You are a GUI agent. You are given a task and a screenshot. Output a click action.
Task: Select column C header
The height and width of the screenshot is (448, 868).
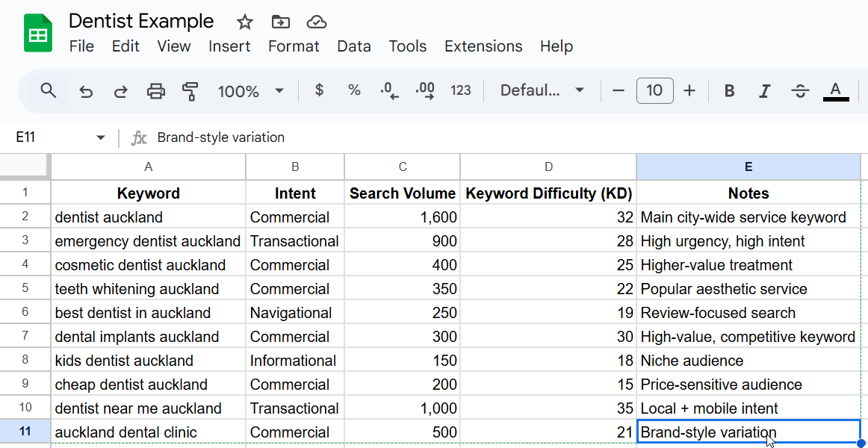pos(403,167)
